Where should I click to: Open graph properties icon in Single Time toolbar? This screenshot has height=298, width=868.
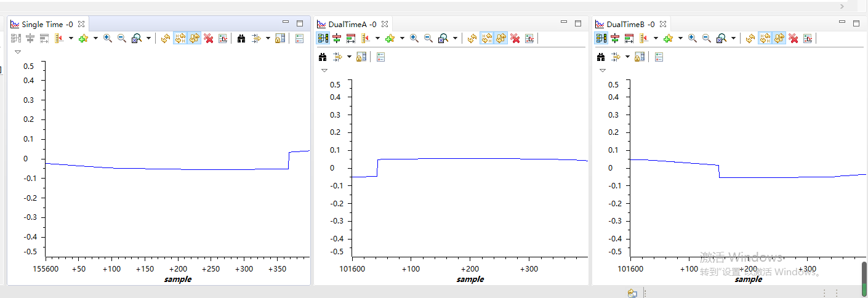tap(223, 38)
